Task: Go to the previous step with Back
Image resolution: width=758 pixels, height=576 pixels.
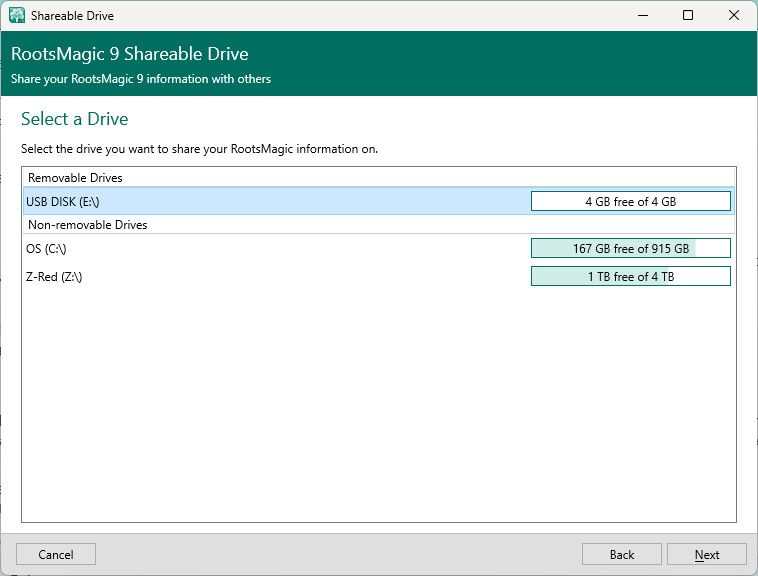Action: 621,555
